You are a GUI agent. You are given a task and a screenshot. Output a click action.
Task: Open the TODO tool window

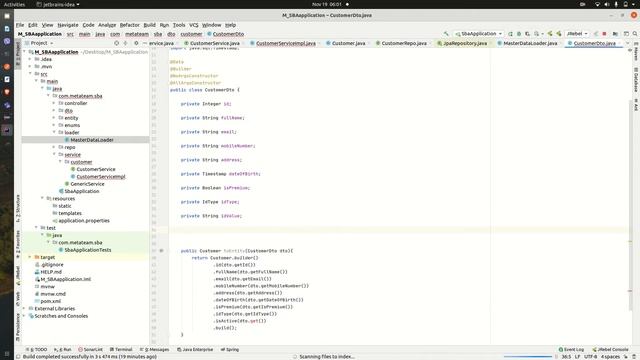coord(37,350)
